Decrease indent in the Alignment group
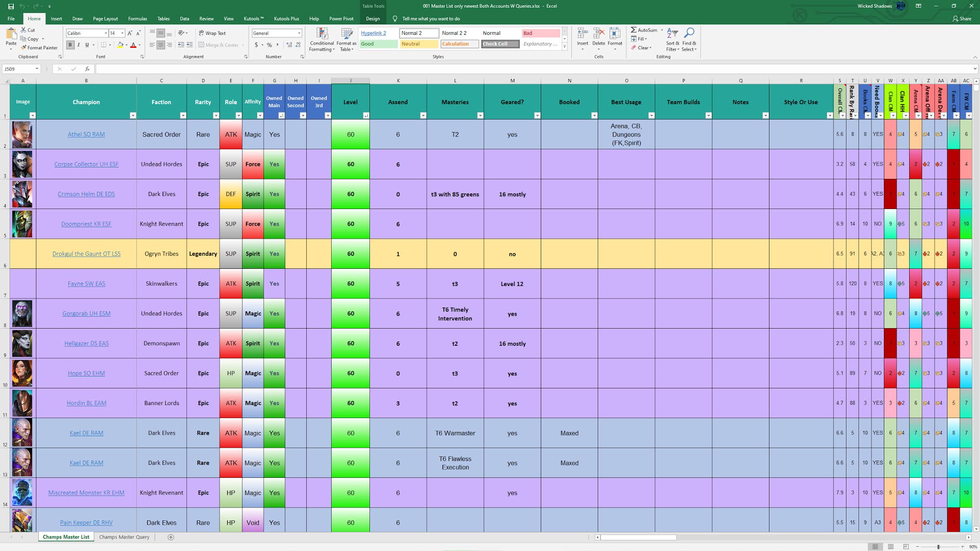980x551 pixels. (181, 45)
